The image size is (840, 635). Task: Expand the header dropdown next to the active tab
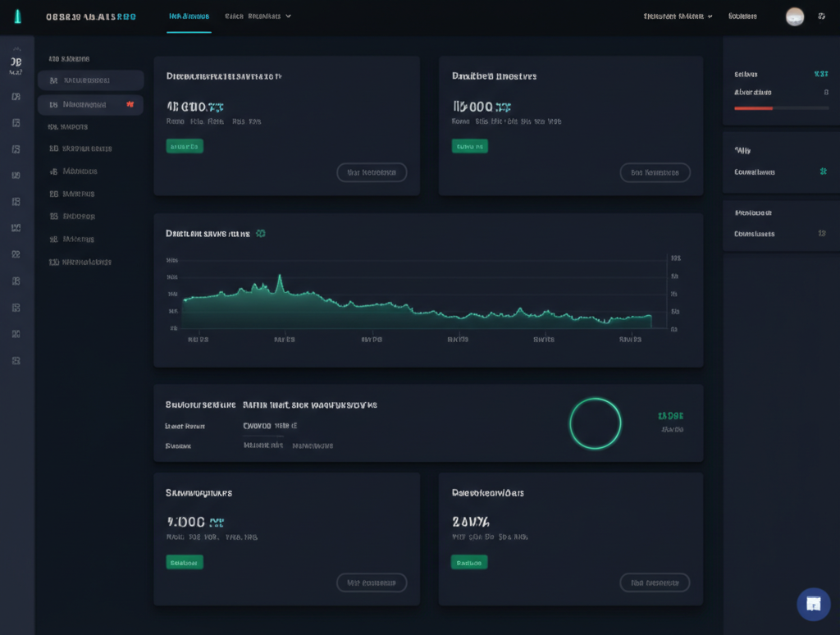pyautogui.click(x=258, y=16)
